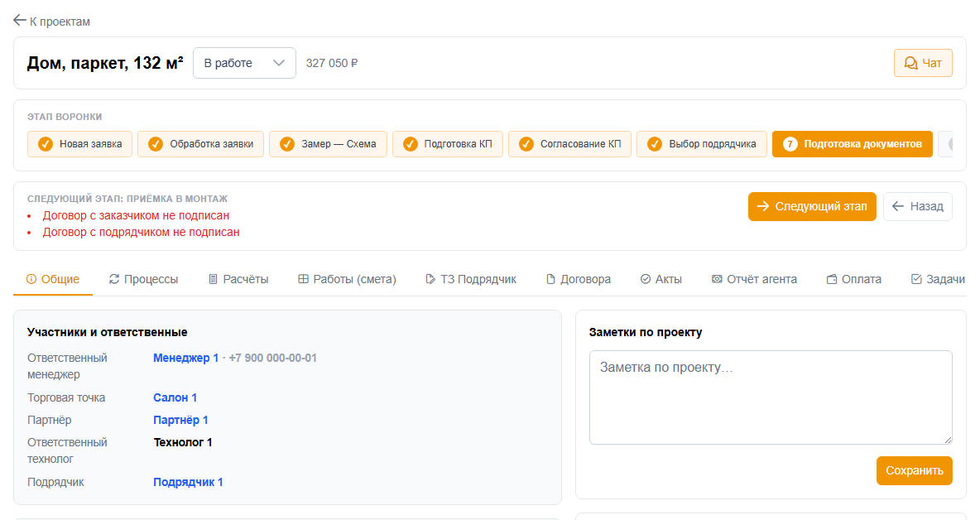Select funnel stage Согласование КП
Screen dimensions: 980x520
(x=570, y=144)
